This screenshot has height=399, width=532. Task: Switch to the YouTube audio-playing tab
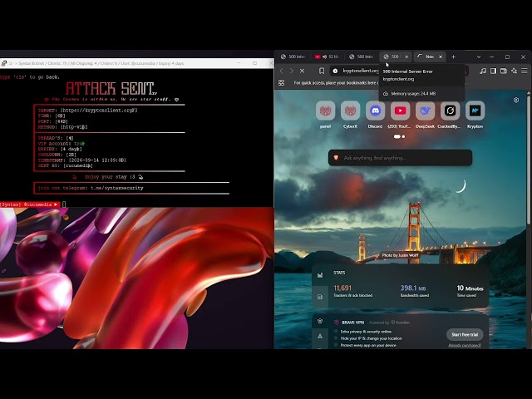tap(327, 57)
